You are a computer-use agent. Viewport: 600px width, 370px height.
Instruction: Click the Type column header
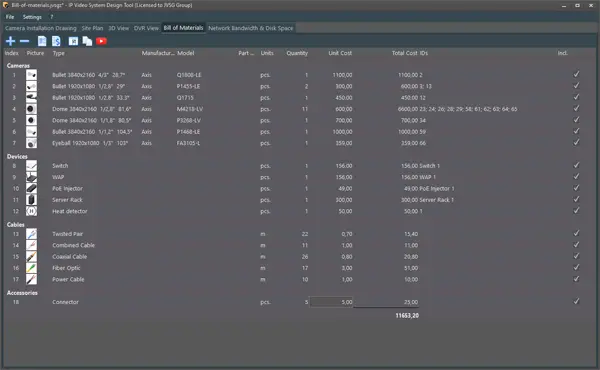[59, 53]
